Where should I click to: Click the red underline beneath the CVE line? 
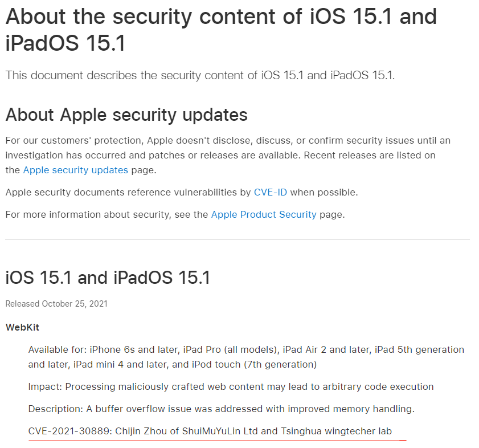point(217,441)
